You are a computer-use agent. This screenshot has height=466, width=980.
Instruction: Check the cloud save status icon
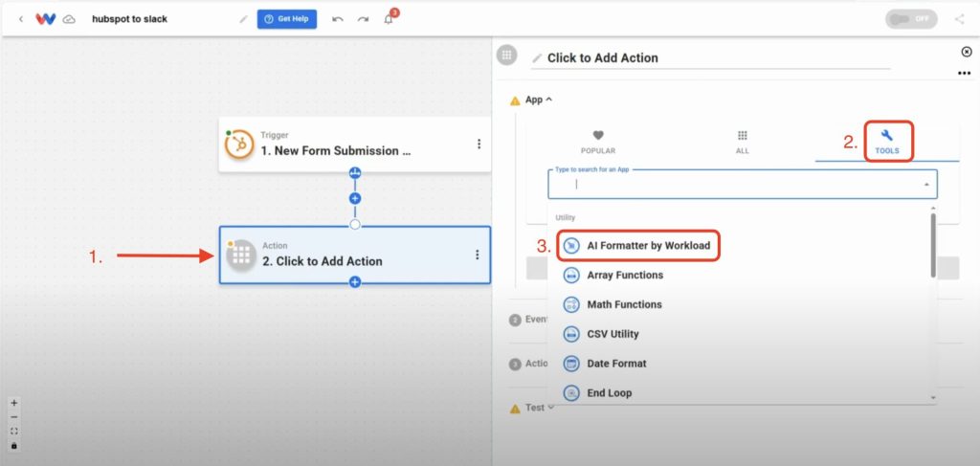(69, 19)
